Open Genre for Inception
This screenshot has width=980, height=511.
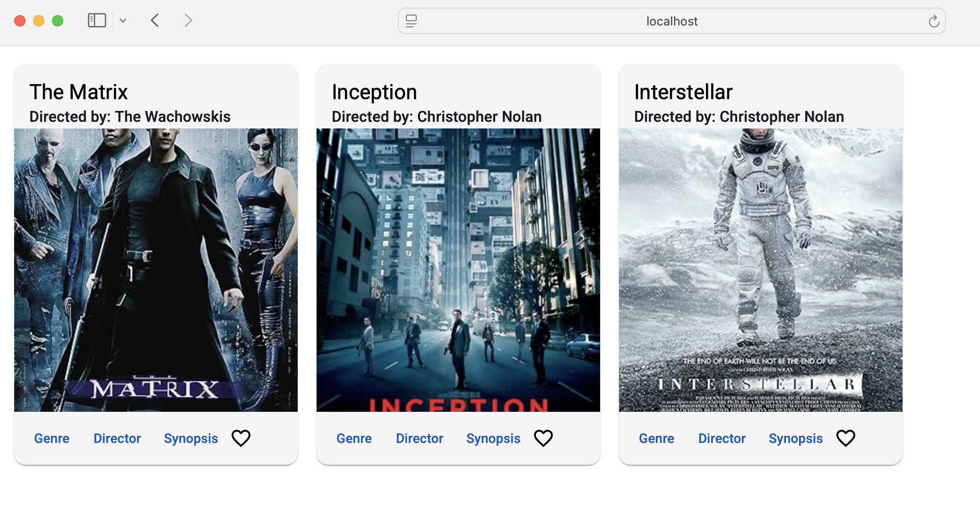tap(354, 438)
